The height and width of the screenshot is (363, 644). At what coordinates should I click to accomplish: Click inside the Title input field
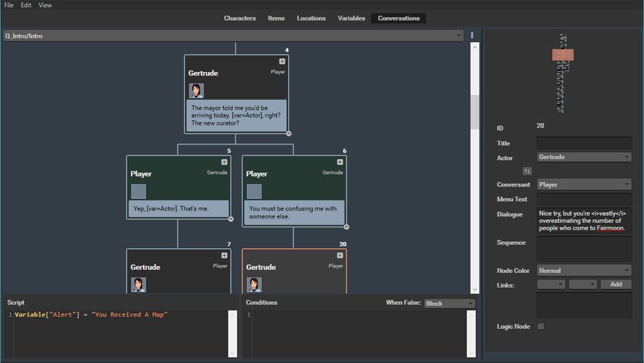click(x=584, y=143)
